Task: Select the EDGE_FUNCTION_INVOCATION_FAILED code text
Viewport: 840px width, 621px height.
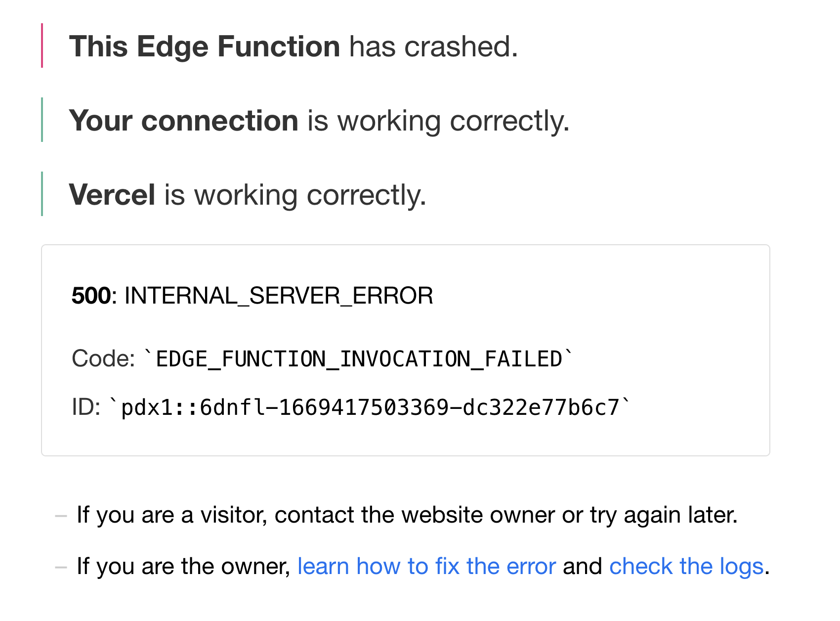Action: tap(359, 359)
